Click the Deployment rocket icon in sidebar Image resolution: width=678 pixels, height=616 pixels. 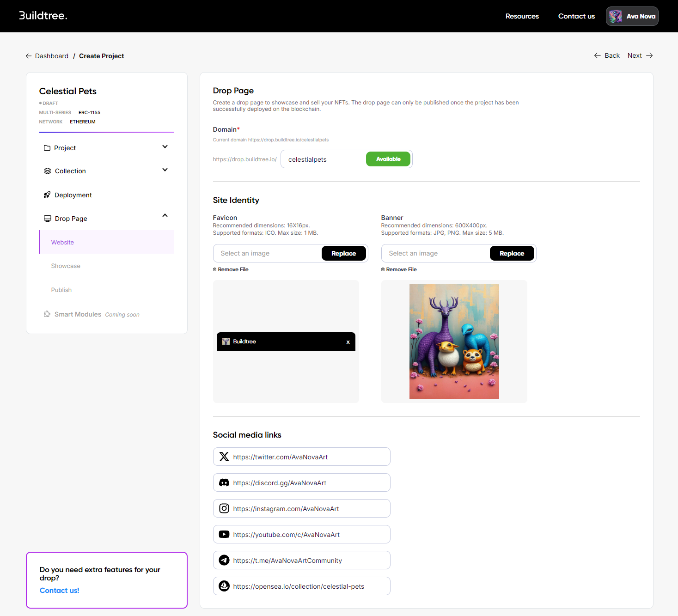coord(47,195)
